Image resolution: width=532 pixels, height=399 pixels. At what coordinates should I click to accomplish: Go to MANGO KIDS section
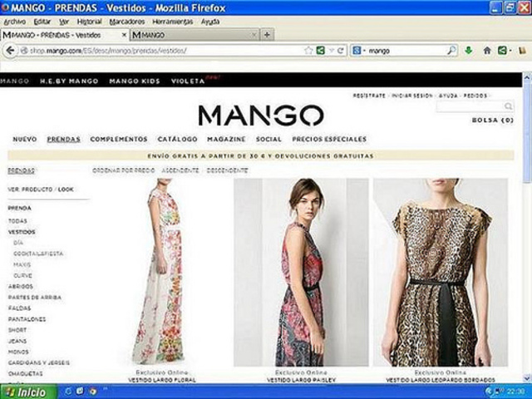tap(135, 81)
